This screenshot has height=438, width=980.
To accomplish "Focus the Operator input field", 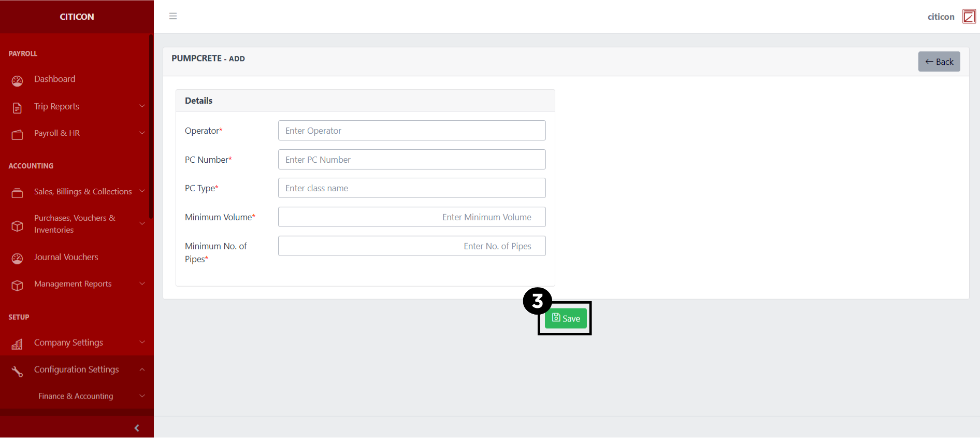I will coord(412,131).
